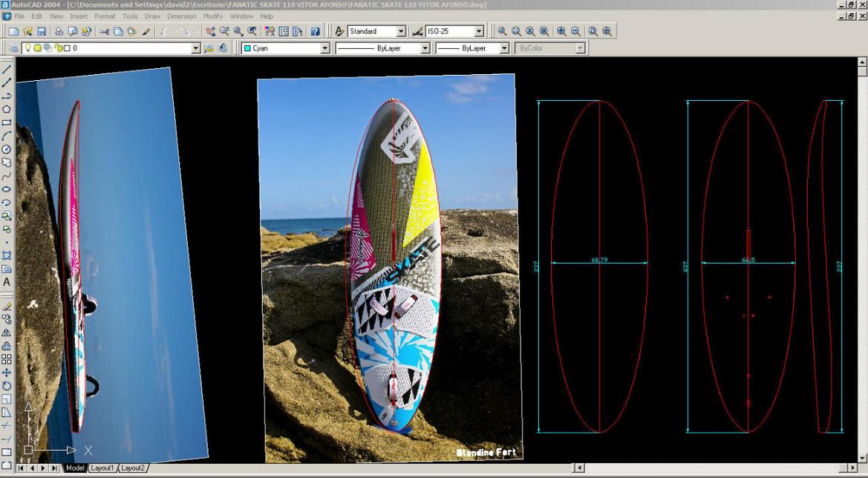Click the Layer Previous icon

[223, 48]
